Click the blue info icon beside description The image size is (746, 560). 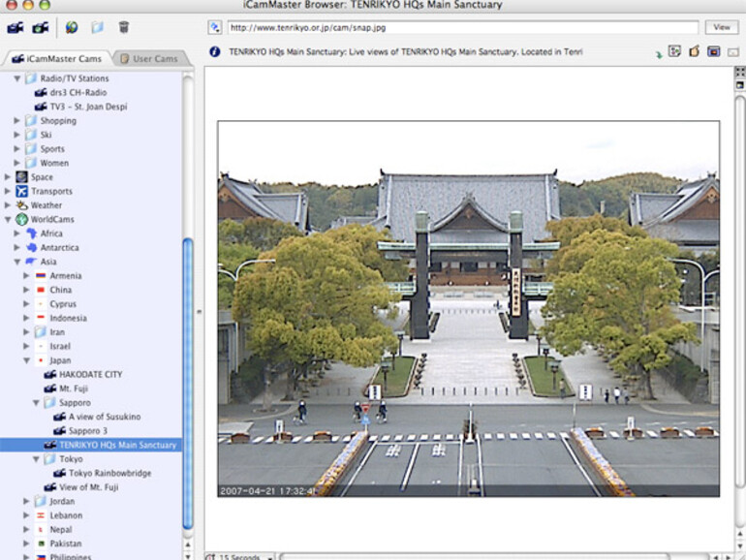point(214,51)
